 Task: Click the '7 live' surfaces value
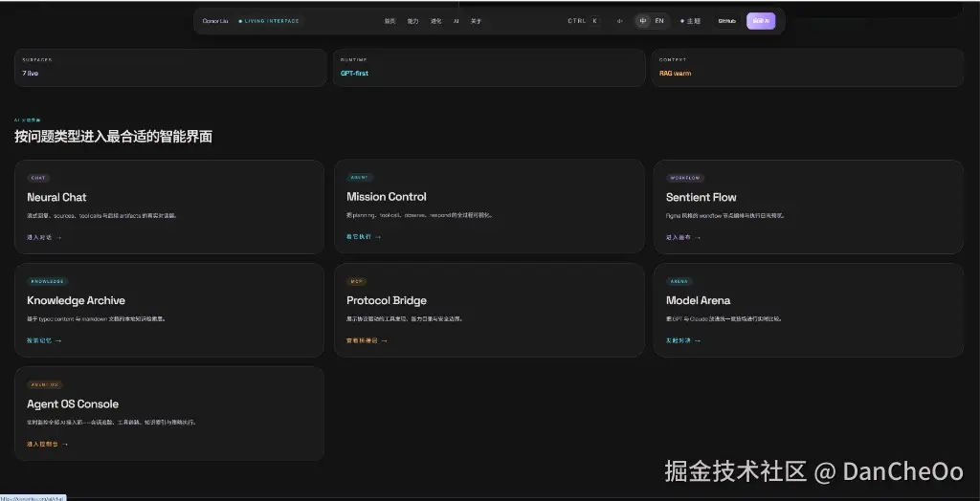point(30,73)
